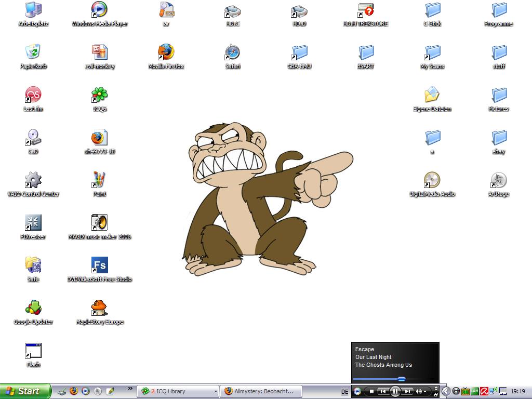This screenshot has height=399, width=532.
Task: Select the HD.D drive shortcut
Action: click(299, 15)
